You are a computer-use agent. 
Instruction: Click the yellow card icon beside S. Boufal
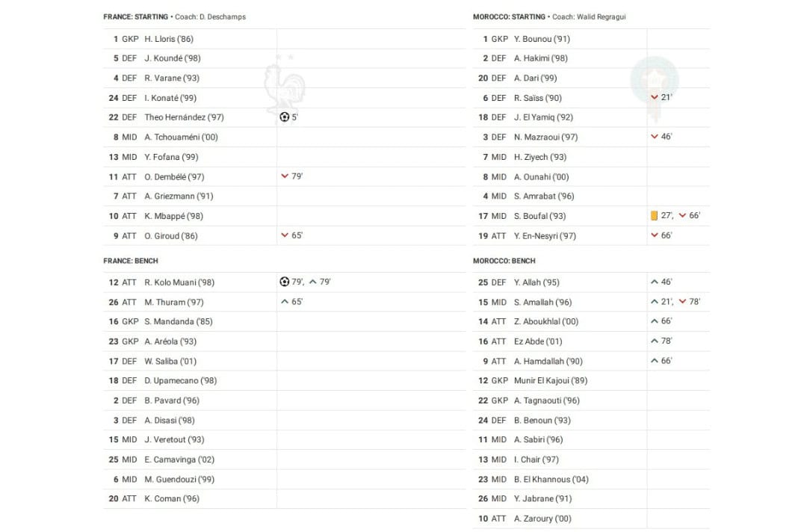click(655, 216)
